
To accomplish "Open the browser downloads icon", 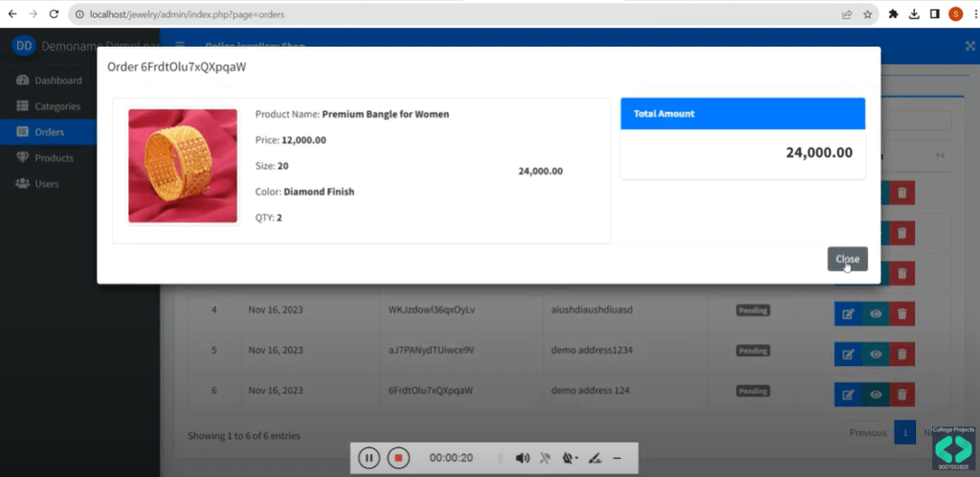I will pos(914,13).
